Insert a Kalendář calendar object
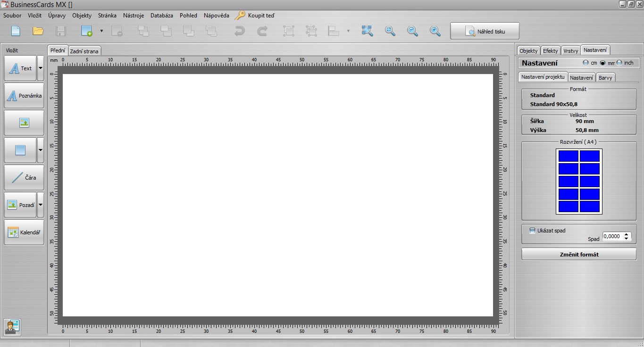 click(x=24, y=232)
